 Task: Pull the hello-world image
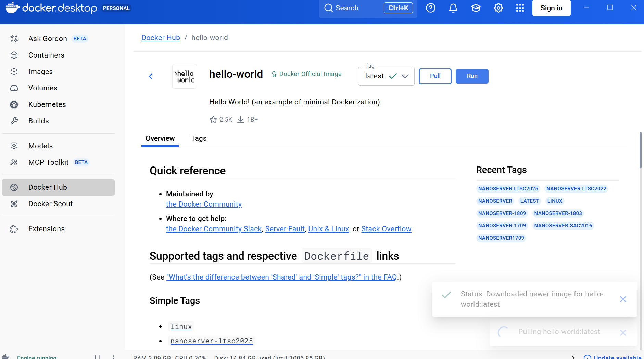tap(435, 76)
